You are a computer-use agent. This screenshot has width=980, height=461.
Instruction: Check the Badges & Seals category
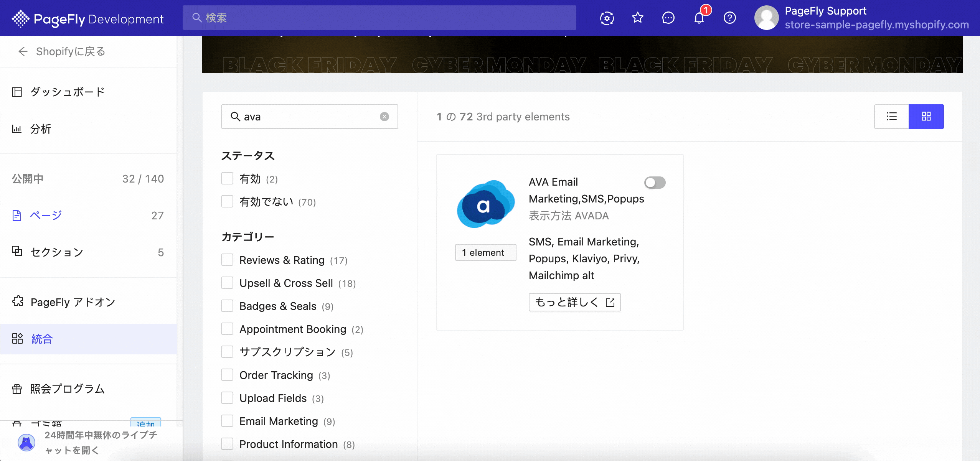pyautogui.click(x=227, y=306)
